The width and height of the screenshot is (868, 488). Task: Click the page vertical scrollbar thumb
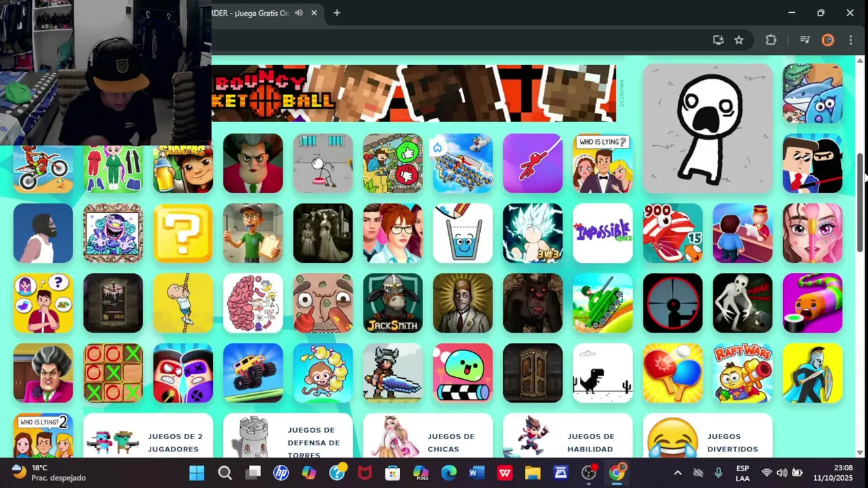coord(860,202)
